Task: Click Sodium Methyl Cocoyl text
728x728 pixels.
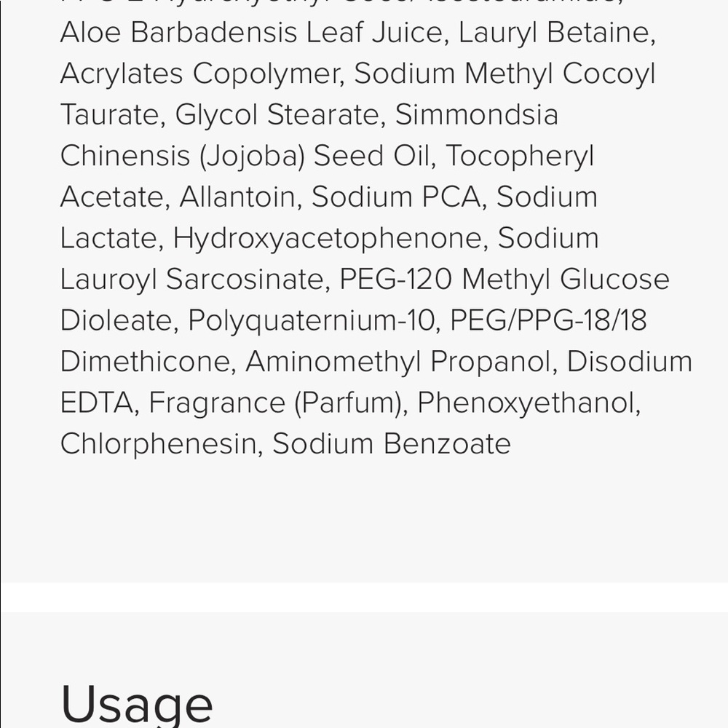Action: tap(505, 74)
